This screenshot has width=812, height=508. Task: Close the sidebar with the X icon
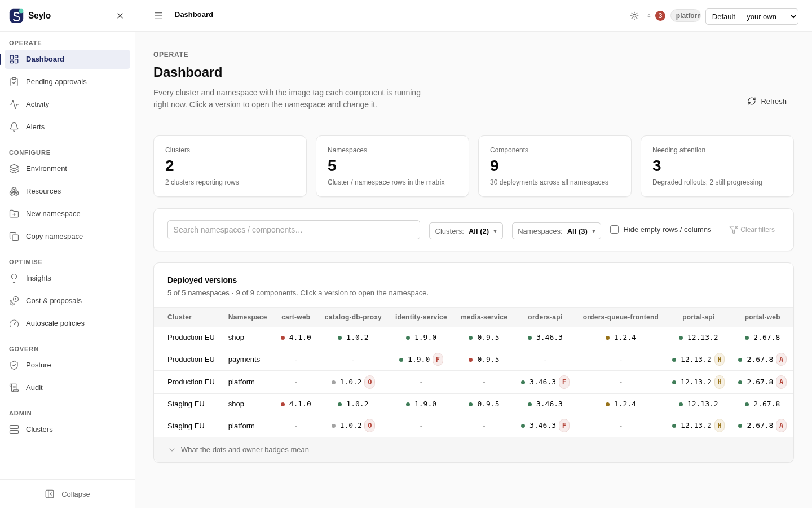120,16
